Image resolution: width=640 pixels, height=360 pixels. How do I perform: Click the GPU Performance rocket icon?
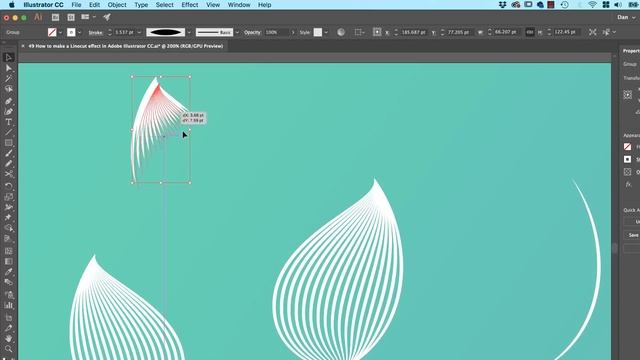click(x=107, y=17)
